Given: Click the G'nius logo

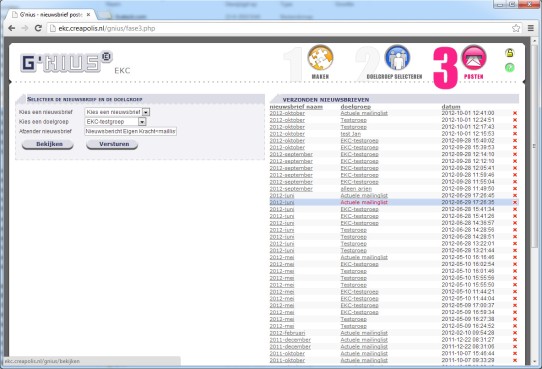Looking at the screenshot, I should 66,62.
